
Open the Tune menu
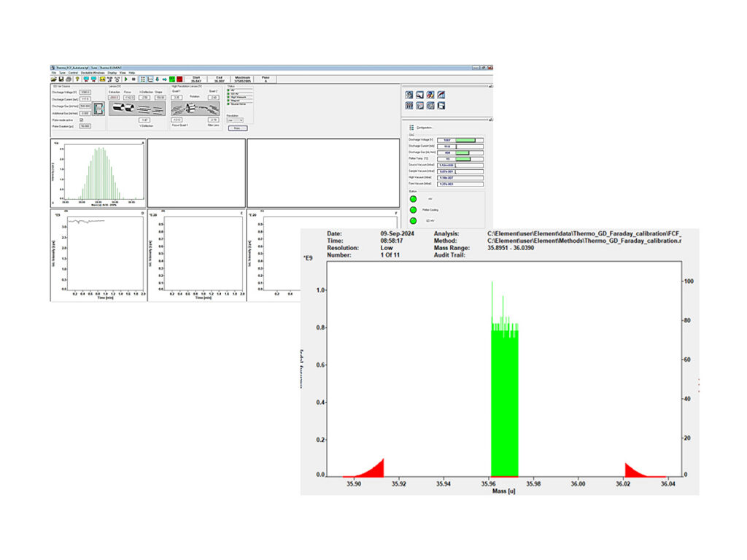point(62,73)
